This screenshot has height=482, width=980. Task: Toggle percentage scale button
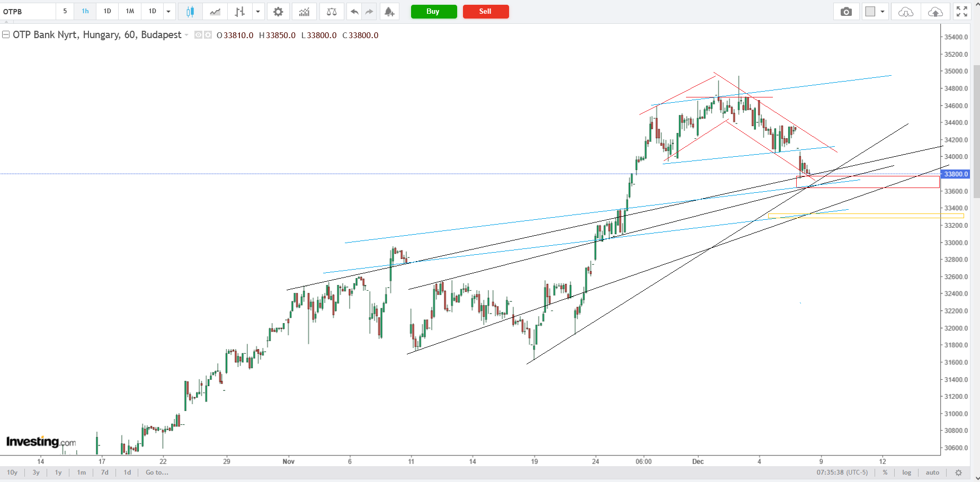point(885,472)
